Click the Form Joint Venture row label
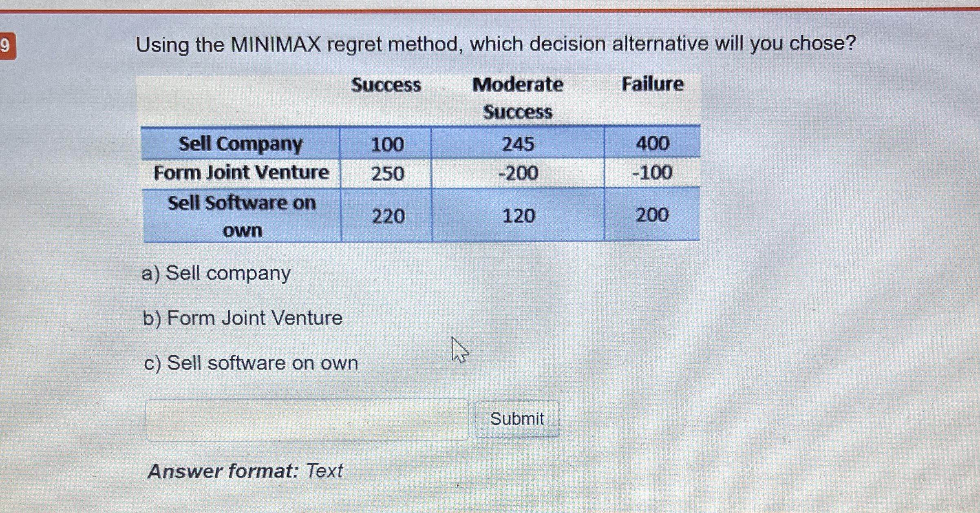This screenshot has height=513, width=980. coord(241,172)
